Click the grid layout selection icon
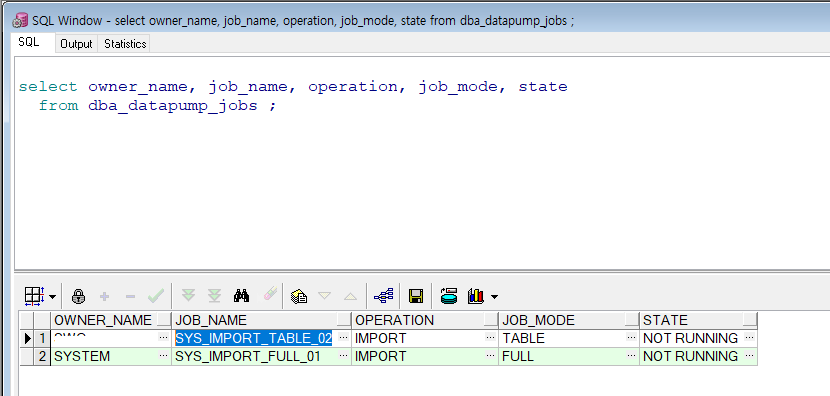 [34, 296]
